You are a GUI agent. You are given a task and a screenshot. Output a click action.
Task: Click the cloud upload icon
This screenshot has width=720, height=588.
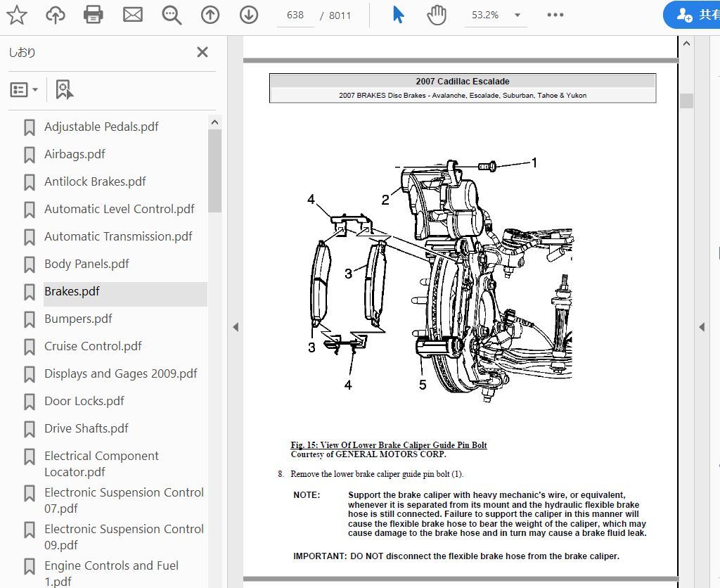[x=55, y=15]
